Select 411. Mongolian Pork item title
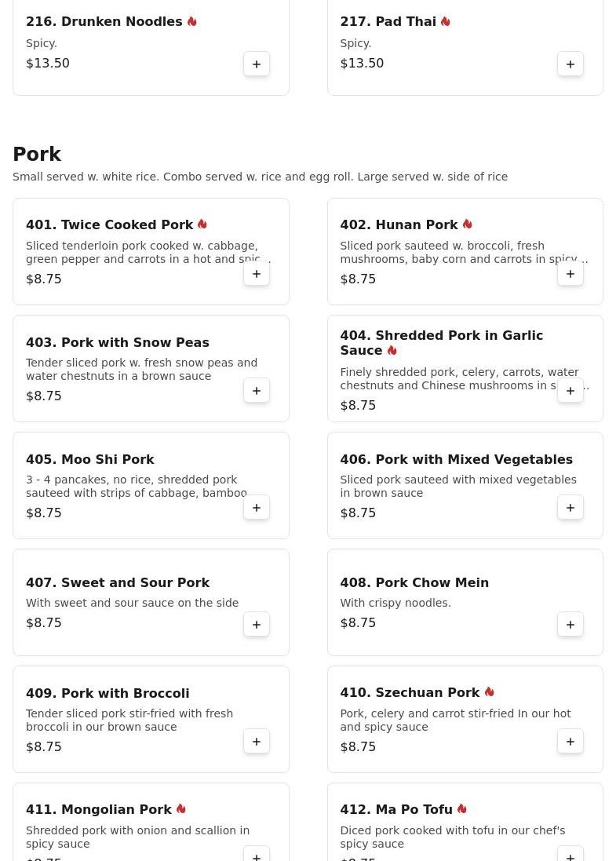Viewport: 616px width, 861px height. 98,810
